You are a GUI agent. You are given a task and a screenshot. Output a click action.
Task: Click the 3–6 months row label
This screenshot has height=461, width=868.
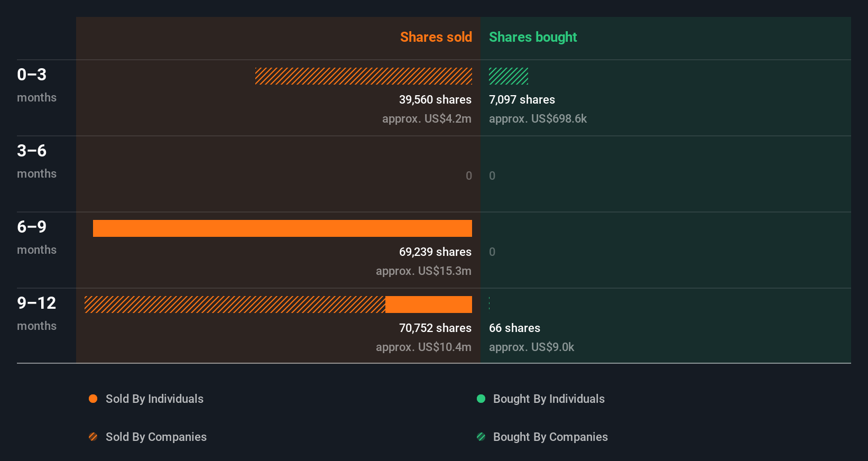coord(36,161)
